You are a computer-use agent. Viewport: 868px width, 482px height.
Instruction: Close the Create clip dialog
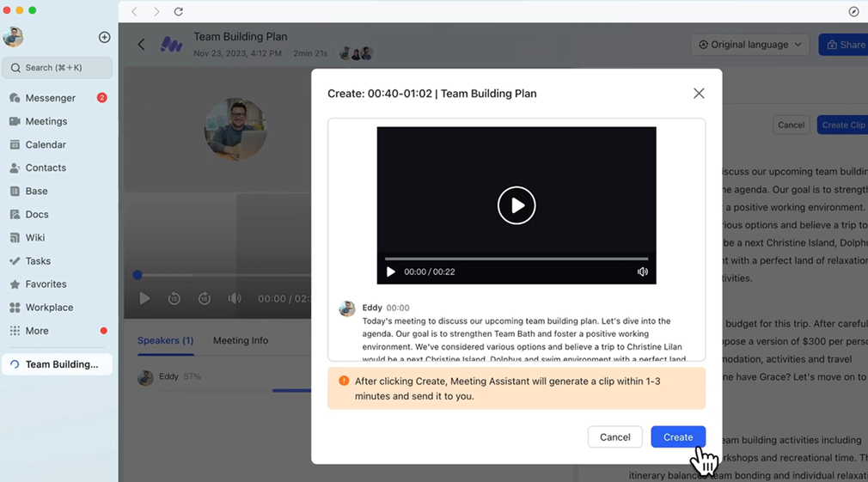click(x=699, y=94)
